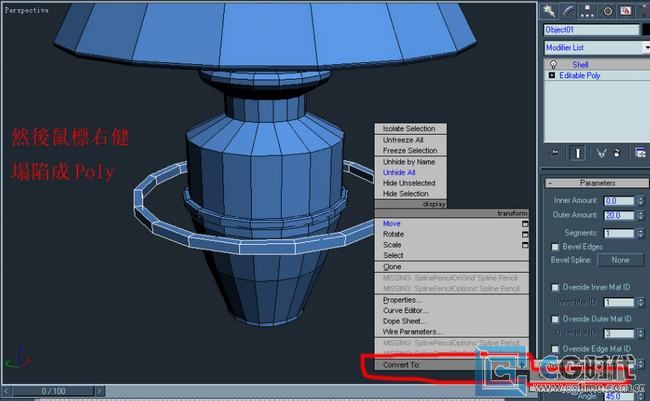
Task: Open Move transform settings box
Action: [x=525, y=224]
